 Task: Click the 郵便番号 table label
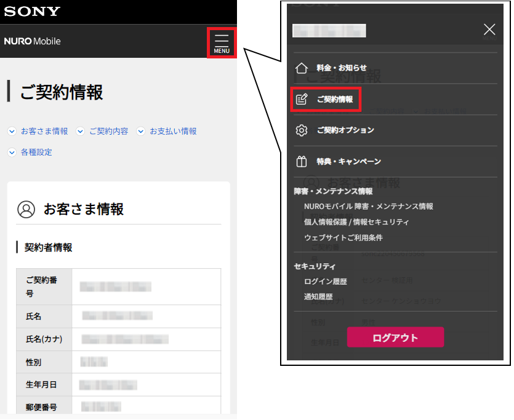[x=41, y=407]
